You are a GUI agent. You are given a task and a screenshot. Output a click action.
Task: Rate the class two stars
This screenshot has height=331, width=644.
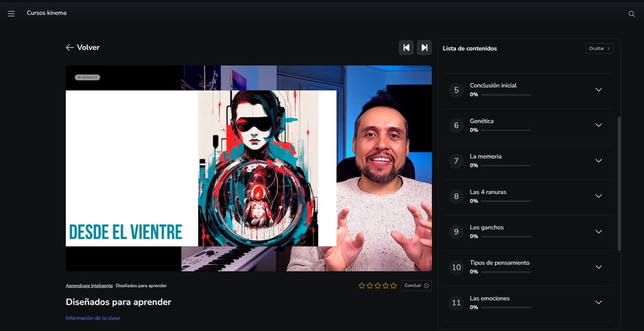point(369,285)
